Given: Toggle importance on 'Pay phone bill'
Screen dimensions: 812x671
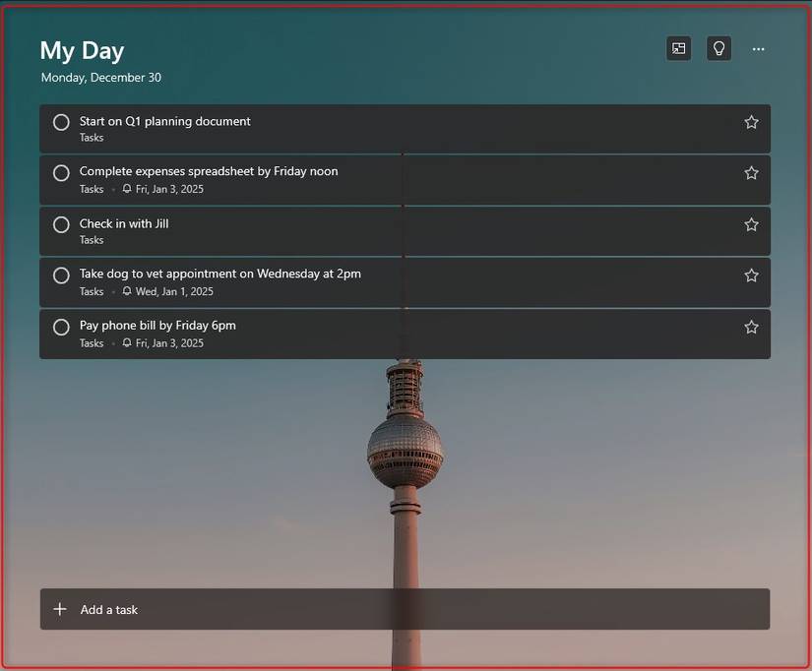Looking at the screenshot, I should (751, 326).
